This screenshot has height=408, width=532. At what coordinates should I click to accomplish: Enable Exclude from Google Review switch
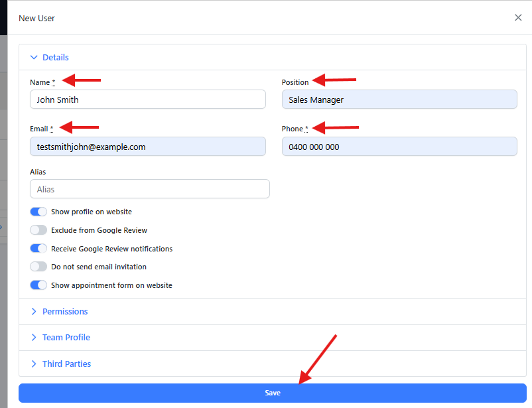[x=39, y=230]
